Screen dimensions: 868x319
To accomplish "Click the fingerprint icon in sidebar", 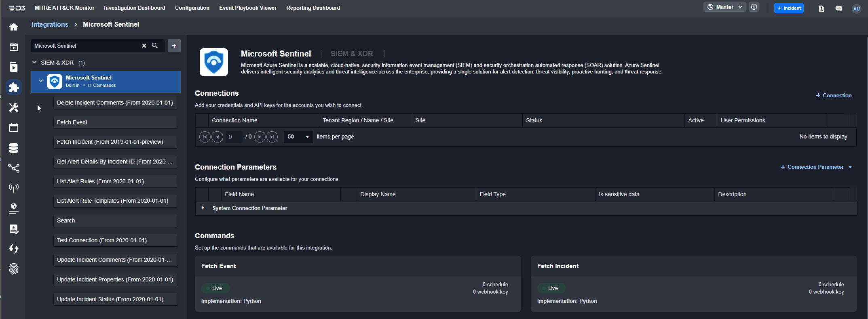I will [14, 269].
